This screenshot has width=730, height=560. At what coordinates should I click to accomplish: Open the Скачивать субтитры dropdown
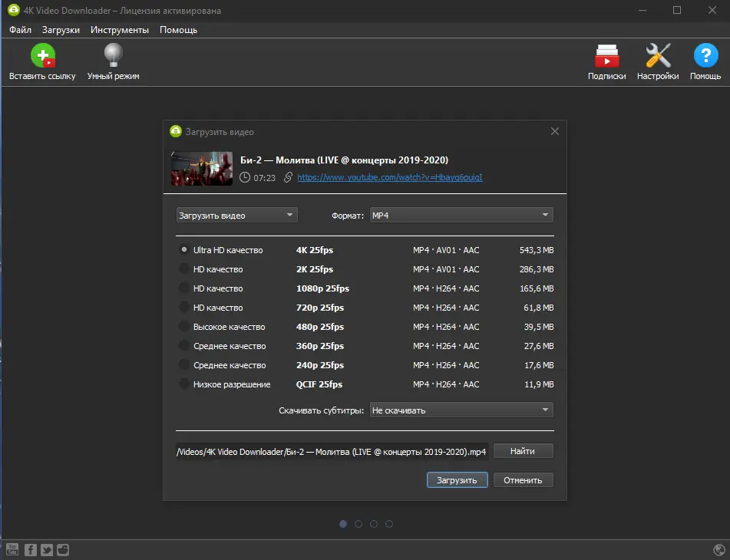click(461, 410)
